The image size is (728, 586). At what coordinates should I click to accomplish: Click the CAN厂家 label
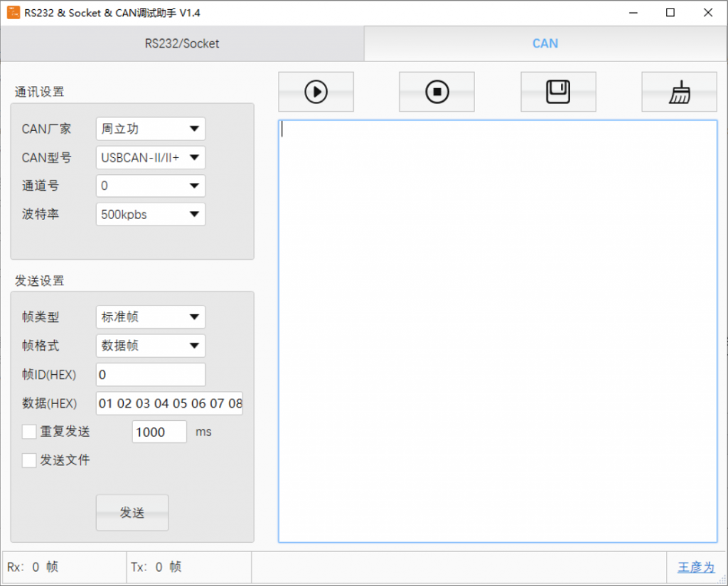point(46,129)
